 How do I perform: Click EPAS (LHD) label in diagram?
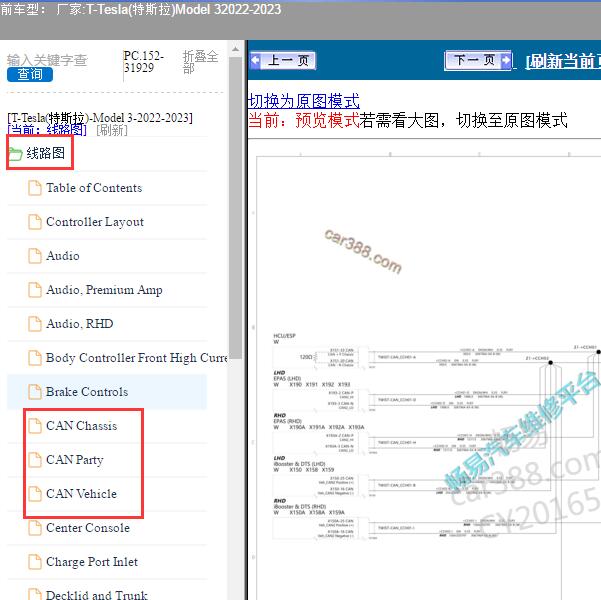point(287,378)
